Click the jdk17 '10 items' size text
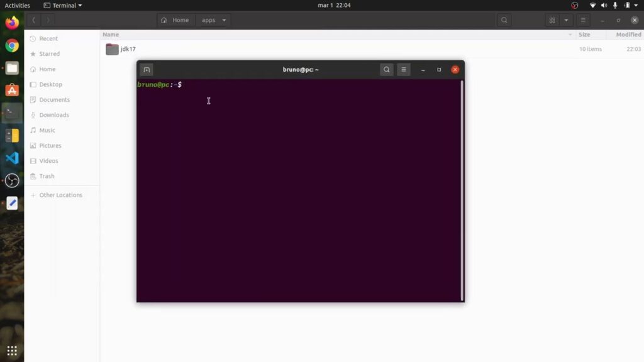The height and width of the screenshot is (362, 644). coord(591,49)
